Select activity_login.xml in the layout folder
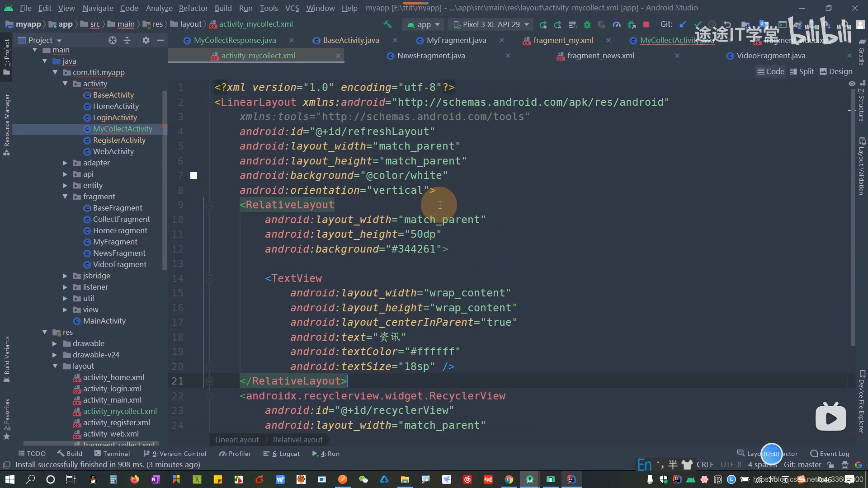 (x=112, y=389)
